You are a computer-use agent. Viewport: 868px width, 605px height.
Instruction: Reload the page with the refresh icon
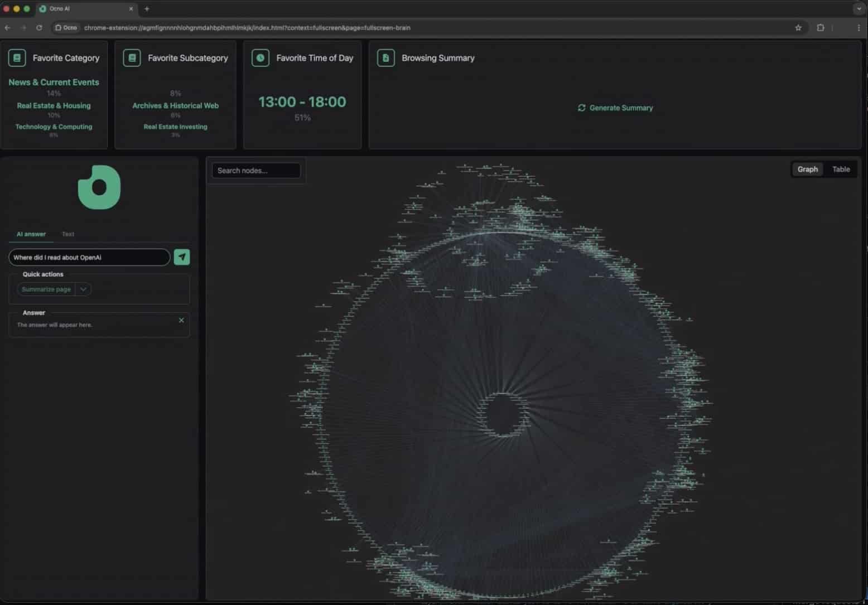pyautogui.click(x=39, y=27)
